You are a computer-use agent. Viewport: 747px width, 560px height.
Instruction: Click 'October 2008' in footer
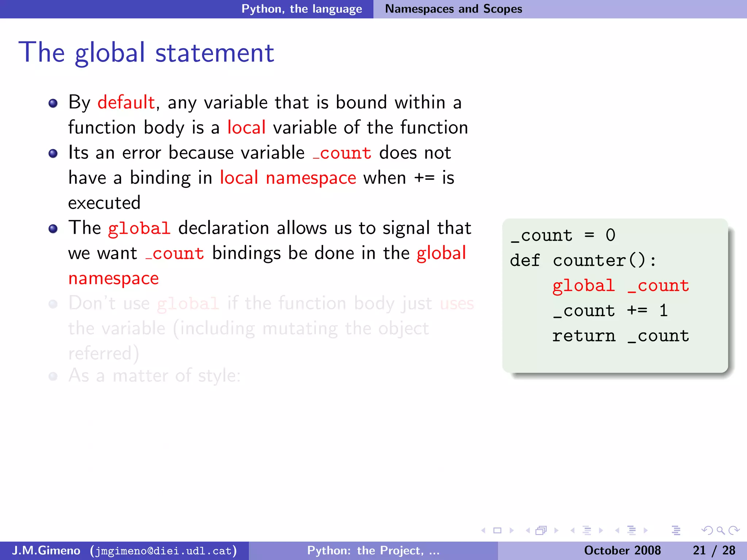tap(622, 550)
